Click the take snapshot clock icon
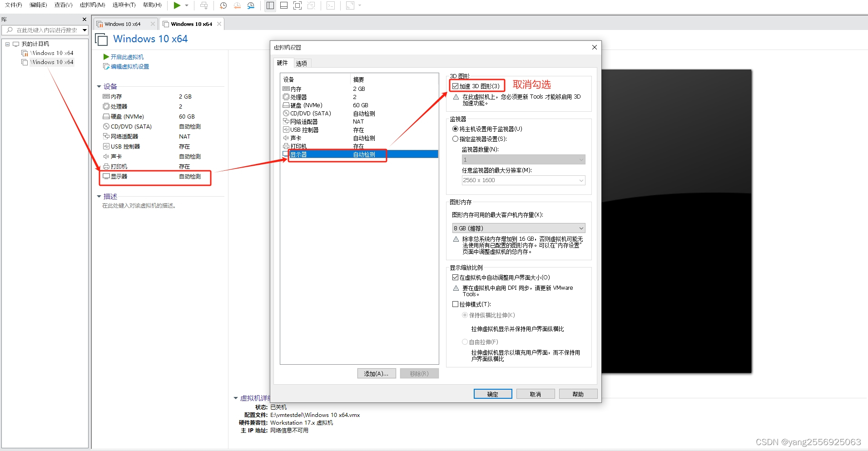The height and width of the screenshot is (451, 868). (x=223, y=5)
